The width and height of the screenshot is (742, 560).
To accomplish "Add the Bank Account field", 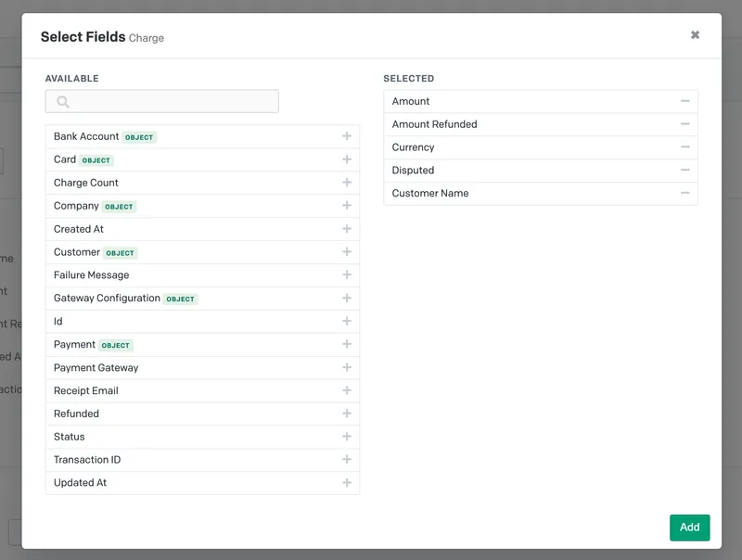I will [x=347, y=136].
